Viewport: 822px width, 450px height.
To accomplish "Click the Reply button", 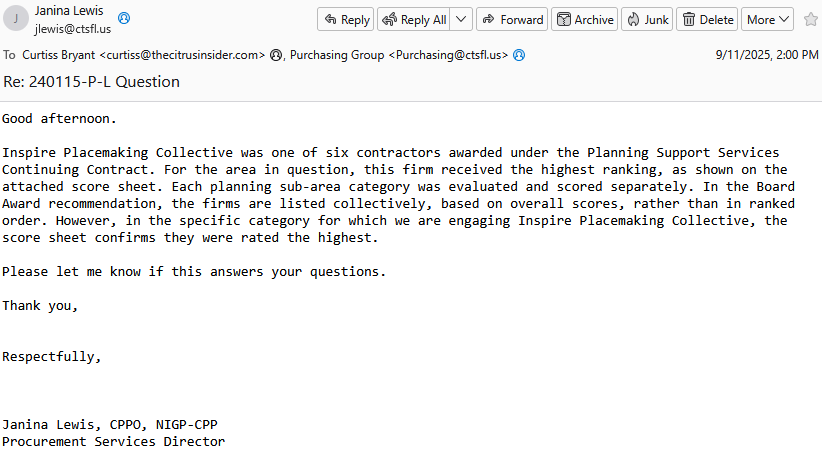I will click(345, 19).
